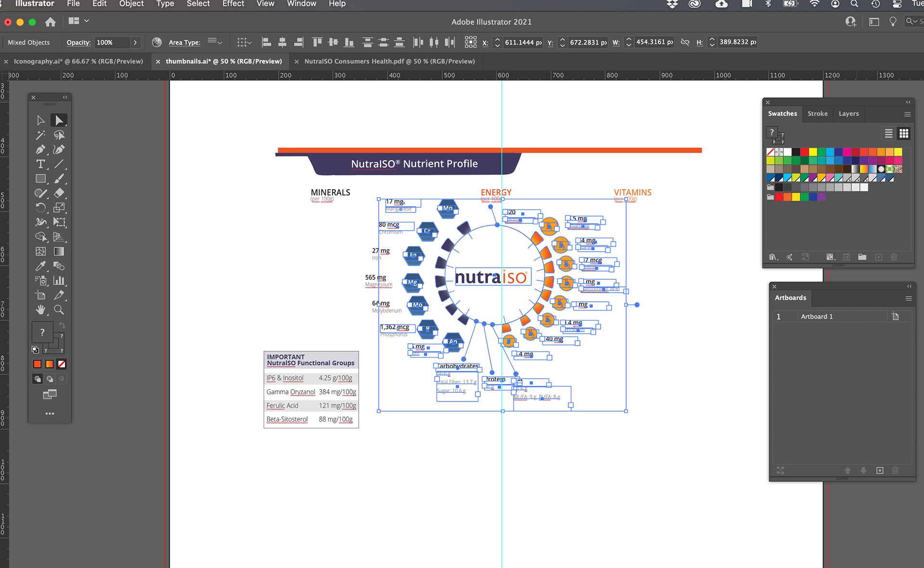
Task: Activate the Type tool
Action: 41,164
